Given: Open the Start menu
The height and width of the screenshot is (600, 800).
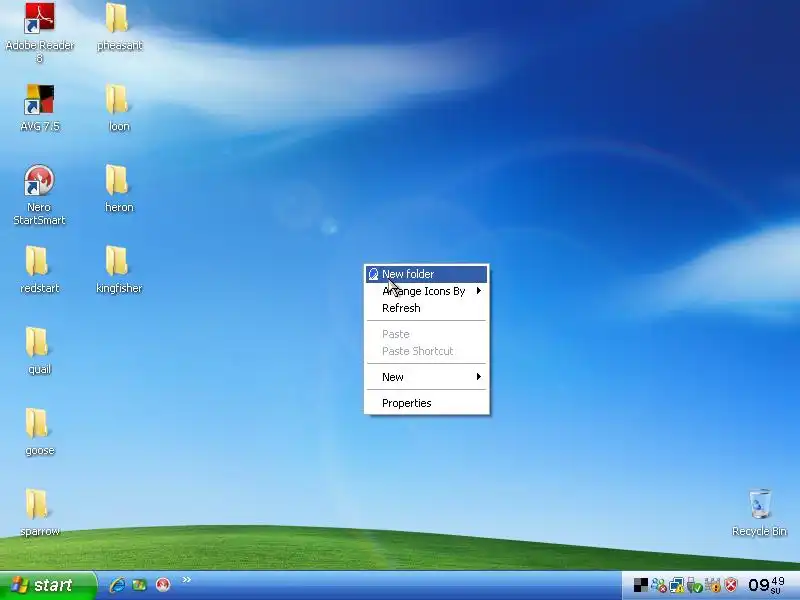Looking at the screenshot, I should tap(48, 585).
